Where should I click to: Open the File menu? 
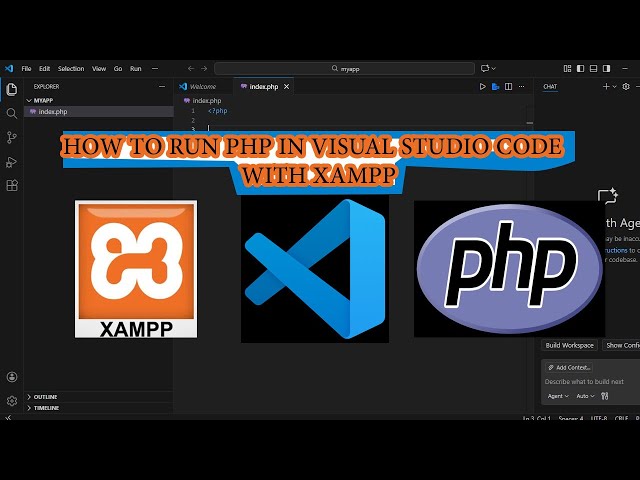pos(27,69)
